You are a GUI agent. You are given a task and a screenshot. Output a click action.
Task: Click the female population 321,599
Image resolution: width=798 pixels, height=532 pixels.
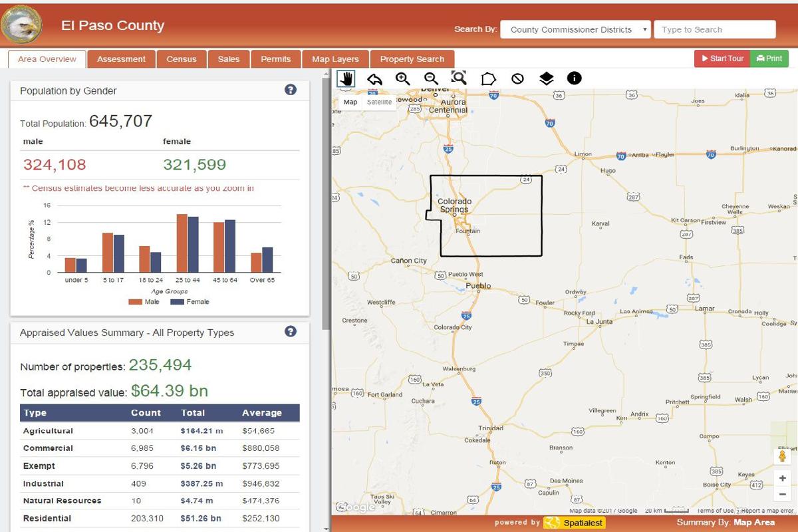195,165
